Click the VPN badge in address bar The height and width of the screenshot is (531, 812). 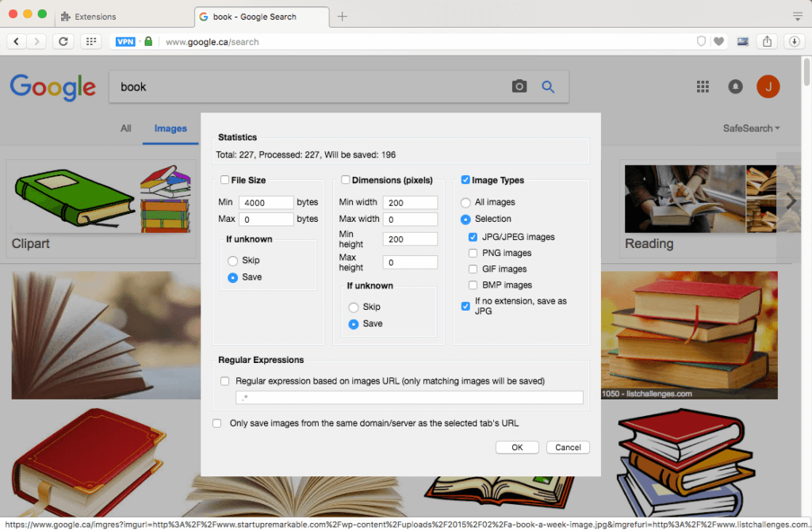coord(125,41)
